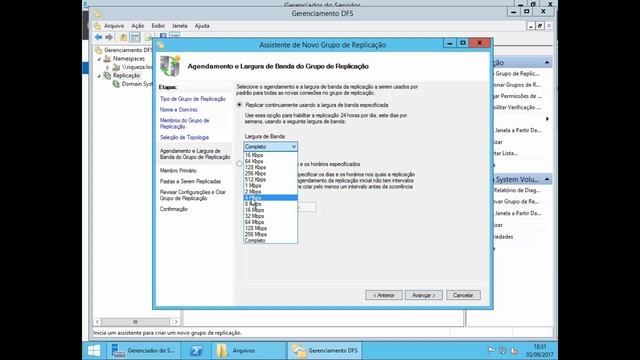Choose 2 Mbps from bandwidth list
The height and width of the screenshot is (360, 640).
click(271, 191)
